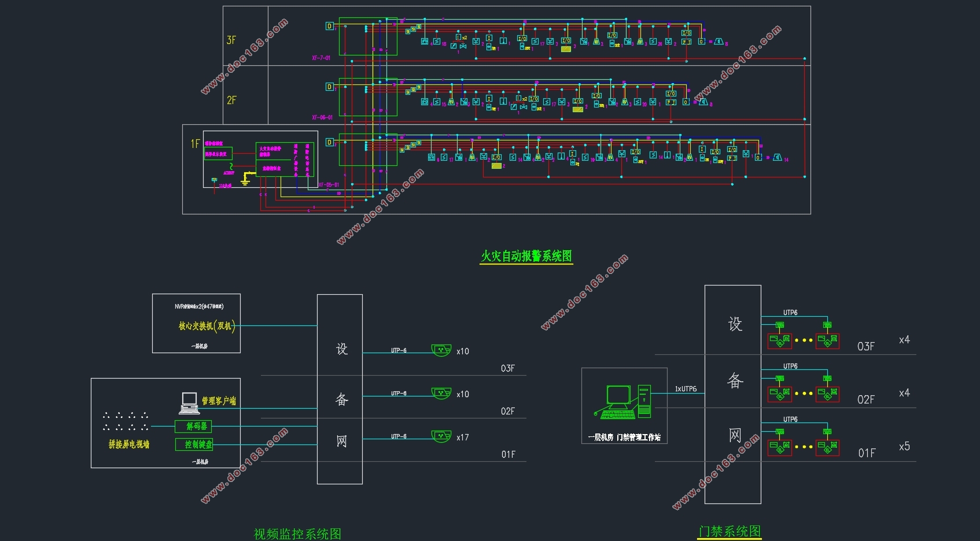This screenshot has height=541, width=980.
Task: Select the 拼接屏电视墙 label
Action: pyautogui.click(x=129, y=444)
